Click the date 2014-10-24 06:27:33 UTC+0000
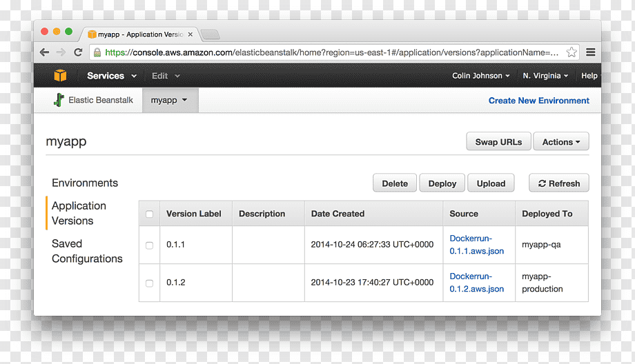This screenshot has height=364, width=635. click(372, 244)
